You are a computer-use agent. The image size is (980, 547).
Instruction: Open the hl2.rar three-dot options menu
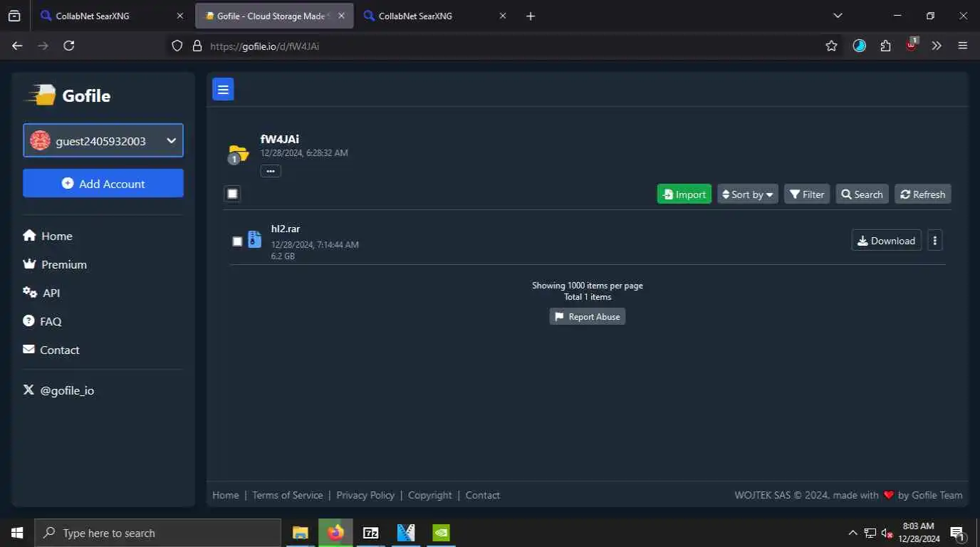[935, 241]
